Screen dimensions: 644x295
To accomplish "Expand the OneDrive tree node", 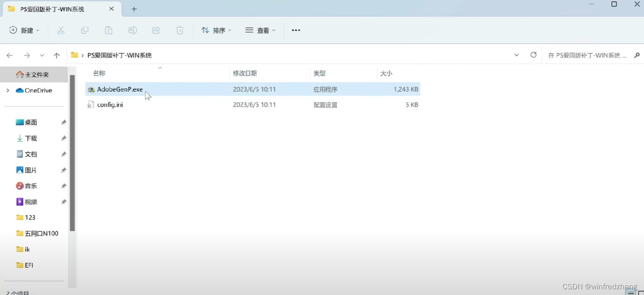I will coord(8,90).
